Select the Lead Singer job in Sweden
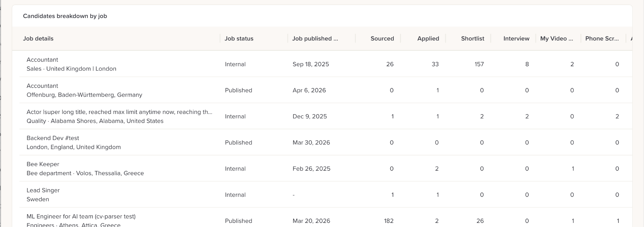 click(x=43, y=190)
